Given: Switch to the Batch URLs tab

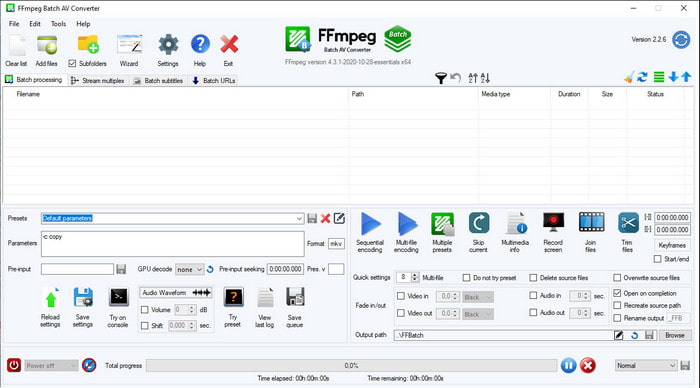Looking at the screenshot, I should [214, 80].
